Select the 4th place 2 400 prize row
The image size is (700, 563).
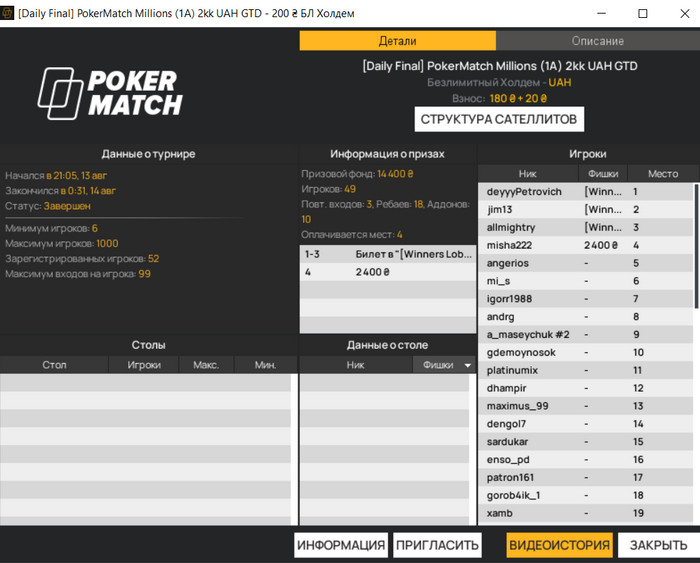[x=388, y=272]
